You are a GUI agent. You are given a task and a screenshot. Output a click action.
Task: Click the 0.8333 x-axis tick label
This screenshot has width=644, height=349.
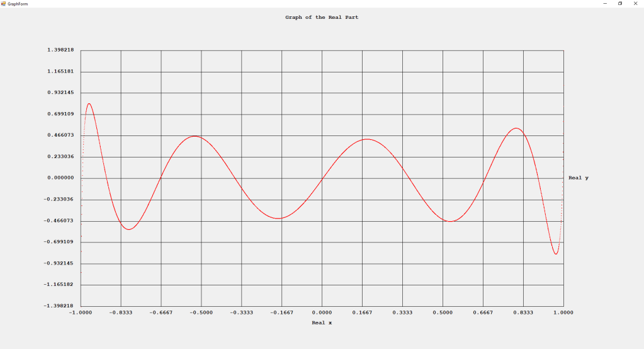523,312
